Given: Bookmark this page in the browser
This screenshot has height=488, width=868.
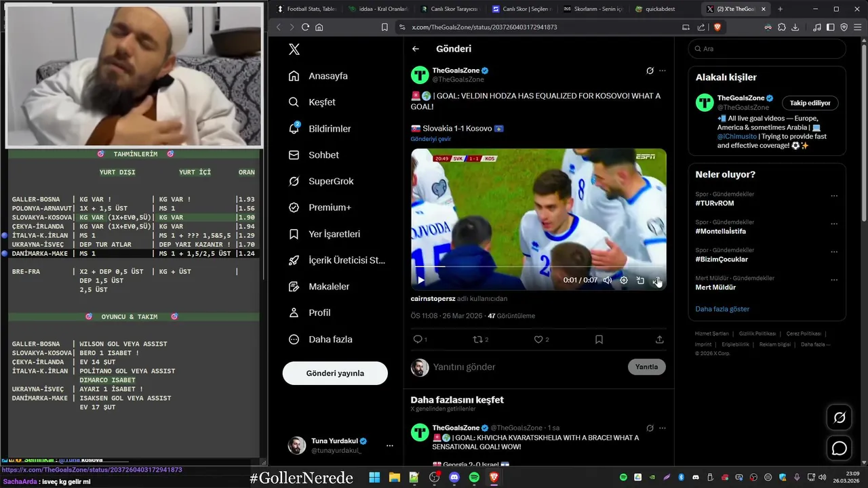Looking at the screenshot, I should click(x=384, y=27).
